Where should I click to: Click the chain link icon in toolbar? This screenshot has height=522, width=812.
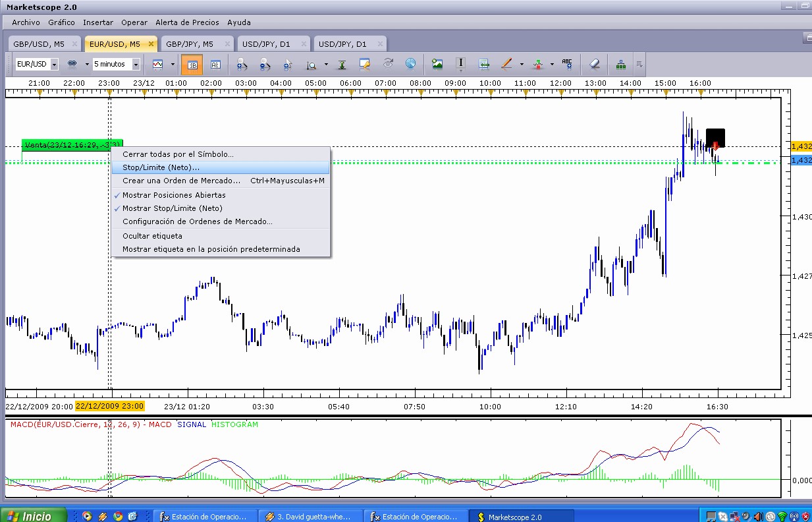coord(72,65)
